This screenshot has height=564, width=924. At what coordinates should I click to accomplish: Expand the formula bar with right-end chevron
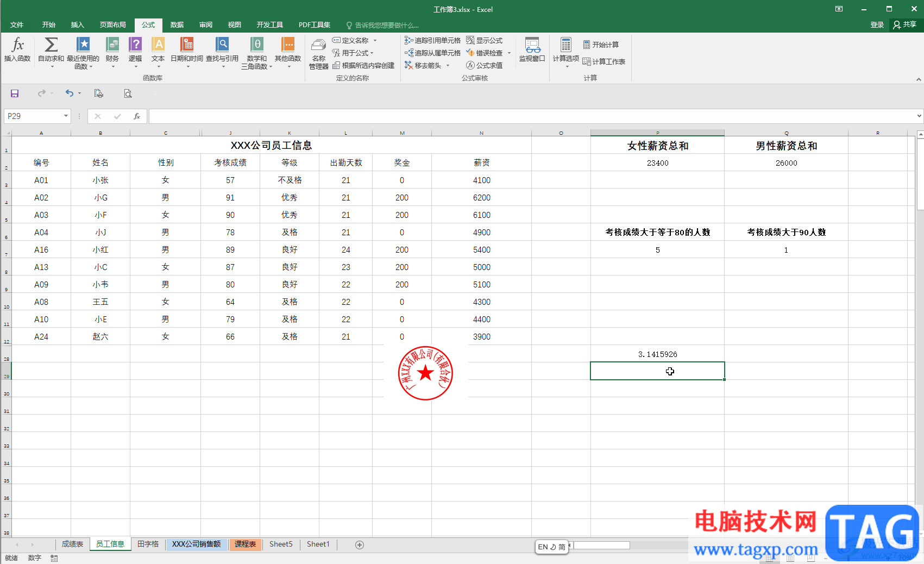919,116
